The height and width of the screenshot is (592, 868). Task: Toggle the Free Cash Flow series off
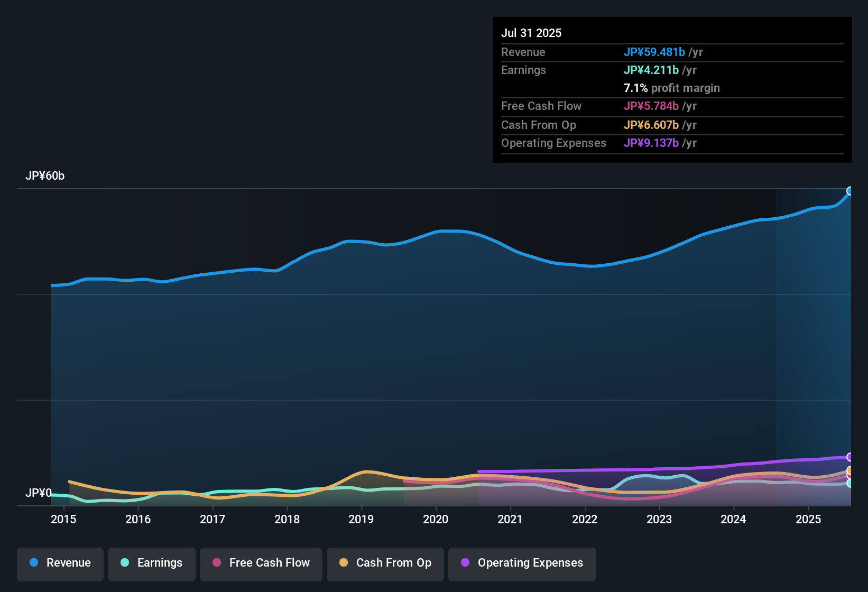pos(261,563)
